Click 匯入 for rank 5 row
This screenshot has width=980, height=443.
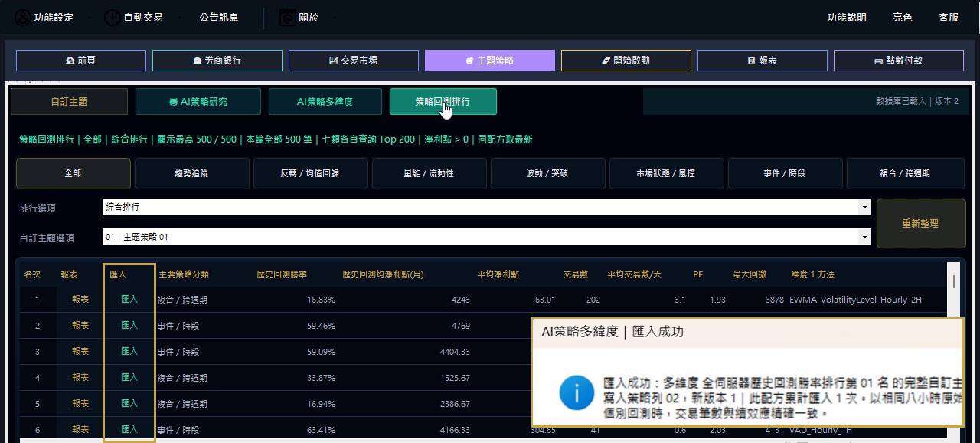[129, 403]
